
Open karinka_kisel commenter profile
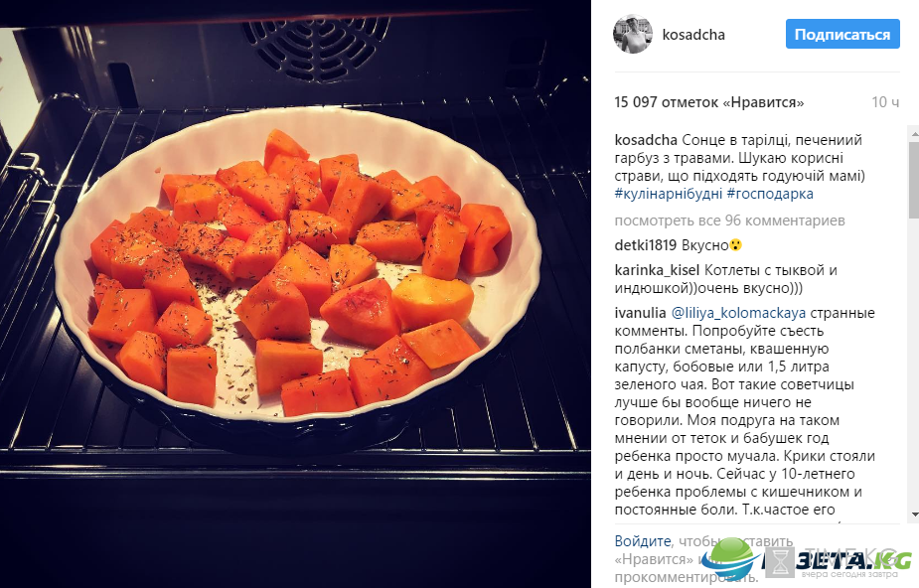tap(657, 270)
